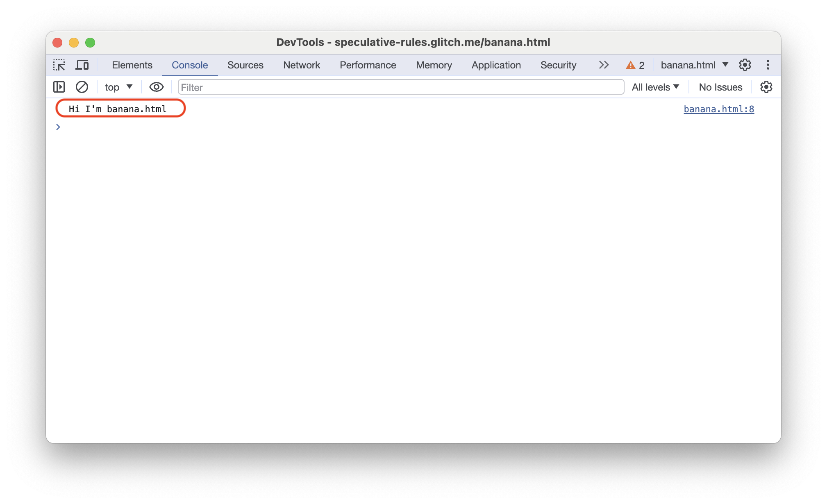Click the banana.html source link
827x504 pixels.
pyautogui.click(x=719, y=109)
